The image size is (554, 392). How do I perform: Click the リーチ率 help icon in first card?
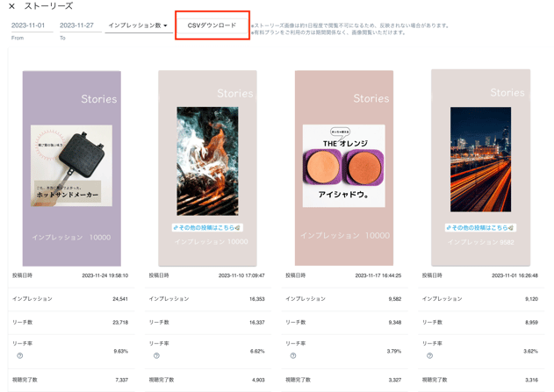20,355
